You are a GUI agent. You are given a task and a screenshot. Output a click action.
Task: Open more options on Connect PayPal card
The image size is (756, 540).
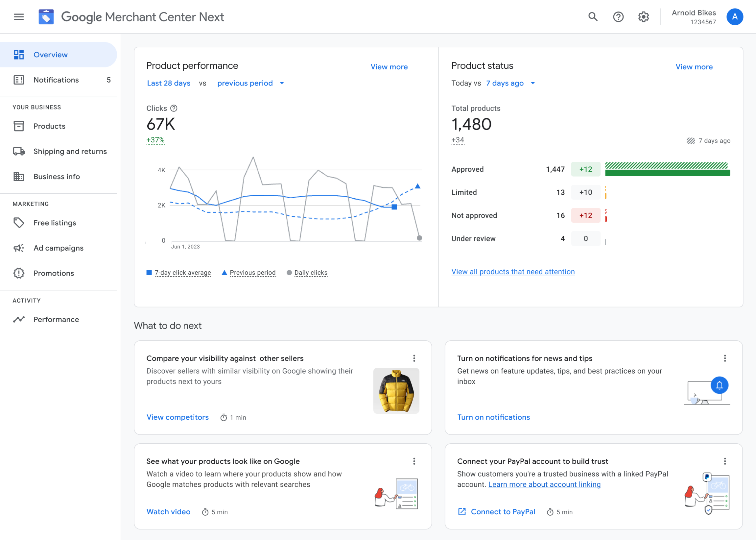pyautogui.click(x=725, y=461)
